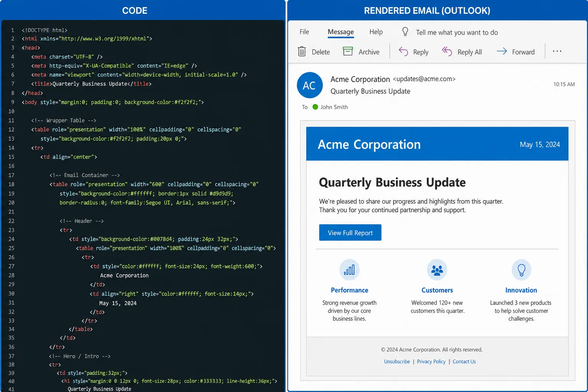Click the May 15, 2024 date in email header

tap(540, 144)
